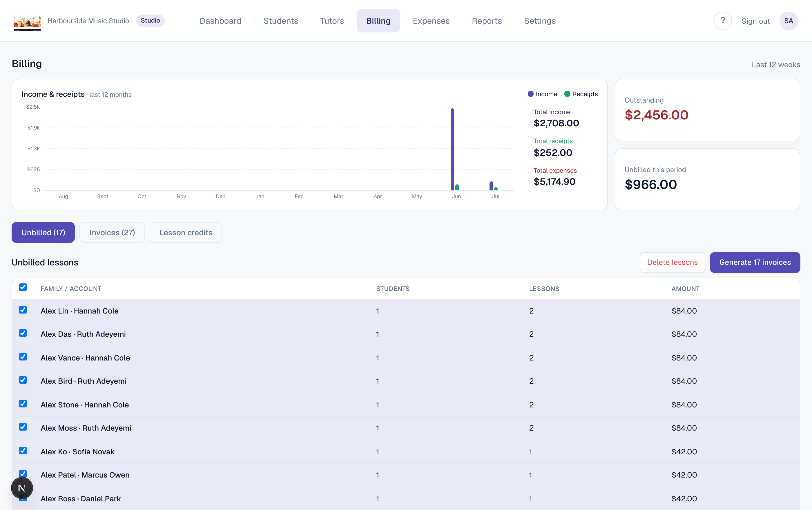Uncheck the Alex Vance · Hannah Cole row
The image size is (812, 510).
23,356
